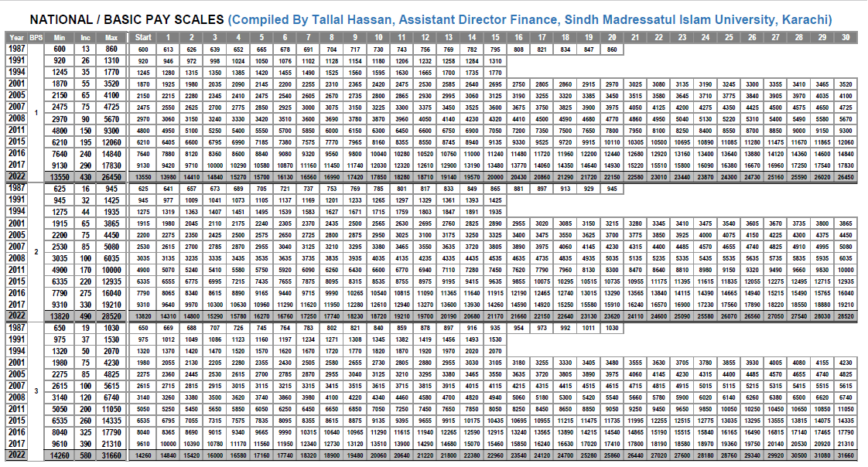The image size is (868, 467).
Task: Select stage column header 30
Action: (846, 38)
